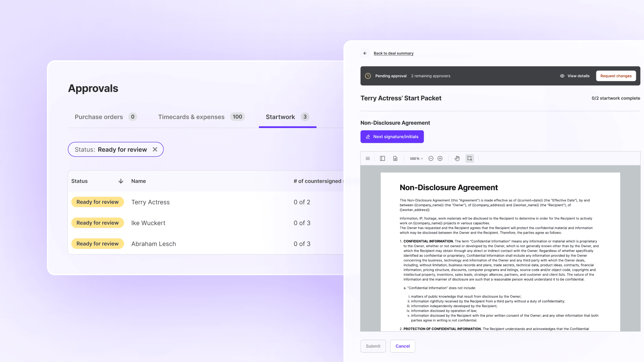
Task: Click the clock icon beside Pending approval
Action: [x=368, y=76]
